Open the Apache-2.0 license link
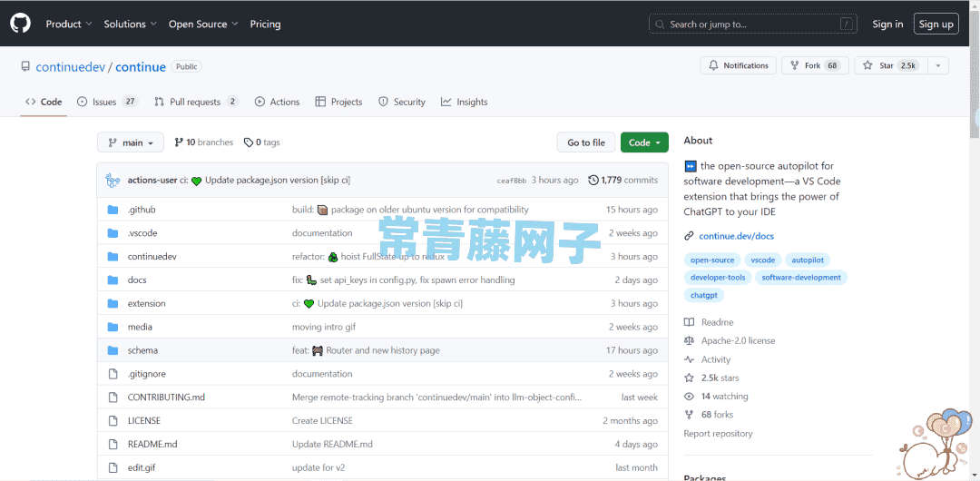980x481 pixels. [730, 341]
